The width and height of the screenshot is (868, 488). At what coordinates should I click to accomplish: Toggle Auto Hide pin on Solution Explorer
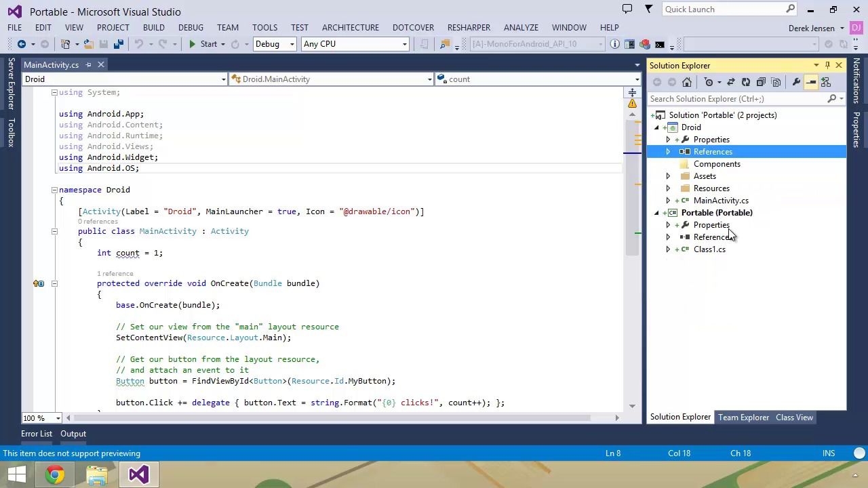point(827,66)
